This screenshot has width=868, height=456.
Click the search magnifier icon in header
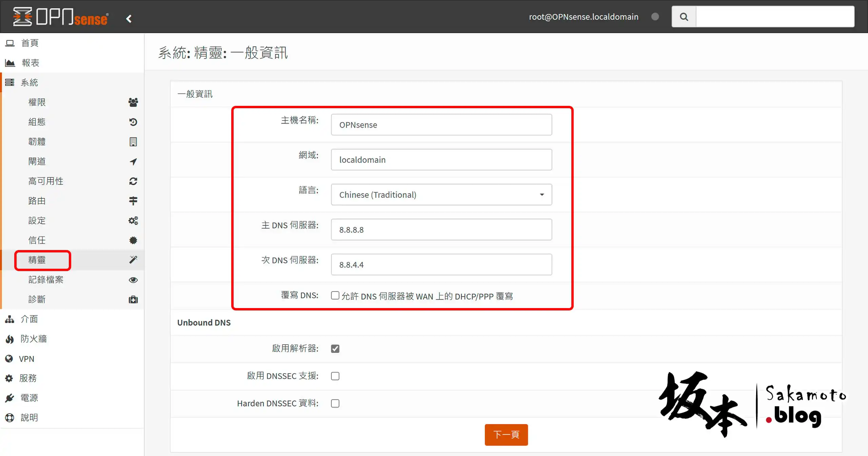pos(684,17)
